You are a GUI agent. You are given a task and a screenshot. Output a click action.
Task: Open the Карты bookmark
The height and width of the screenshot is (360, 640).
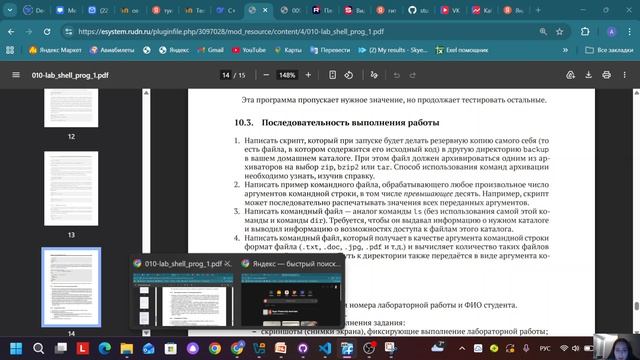point(288,50)
